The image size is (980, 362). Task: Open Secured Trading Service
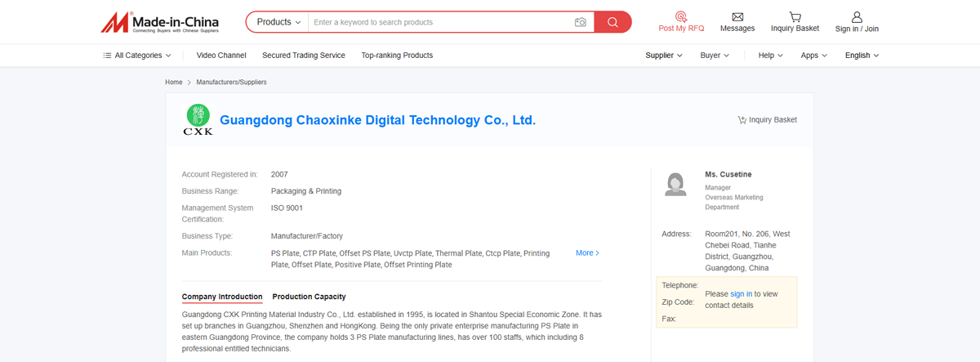[x=304, y=56]
